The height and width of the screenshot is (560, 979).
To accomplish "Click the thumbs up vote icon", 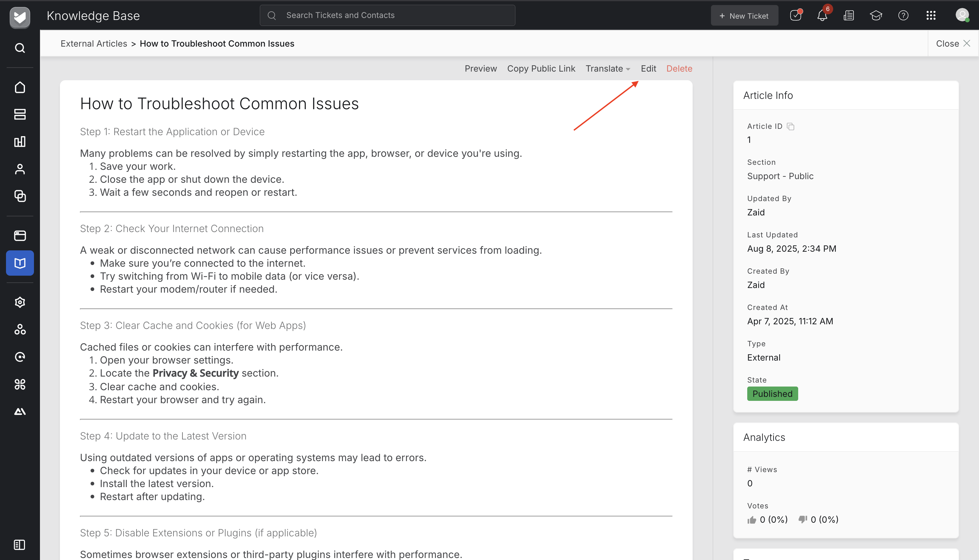I will click(752, 520).
